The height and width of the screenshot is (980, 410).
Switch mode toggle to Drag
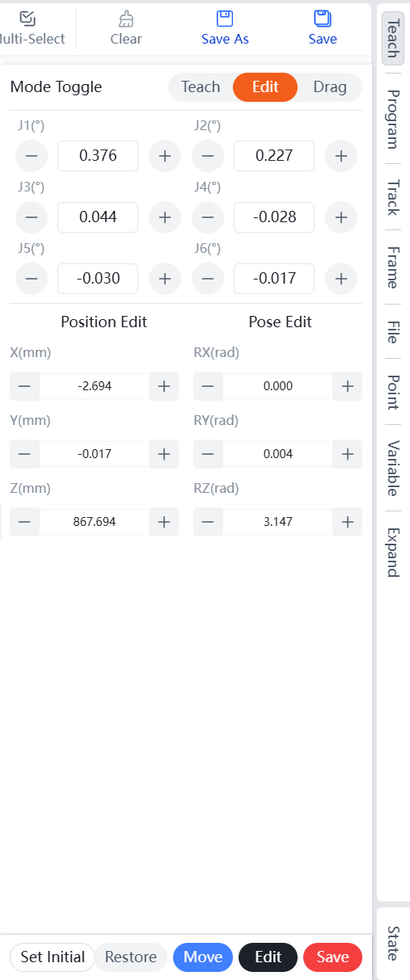pos(330,87)
